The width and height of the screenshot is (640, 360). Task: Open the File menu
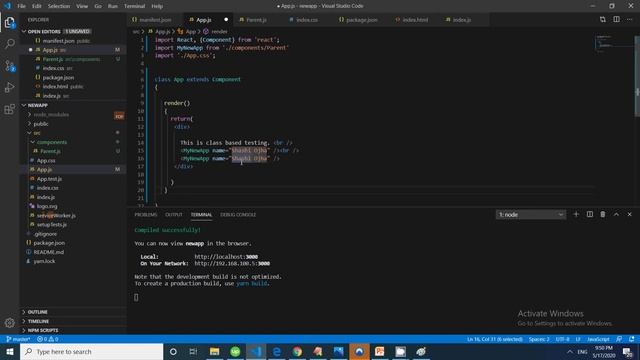click(22, 6)
